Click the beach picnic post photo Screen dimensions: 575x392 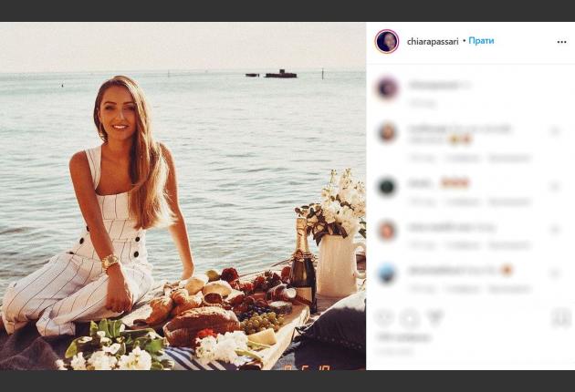pyautogui.click(x=183, y=196)
